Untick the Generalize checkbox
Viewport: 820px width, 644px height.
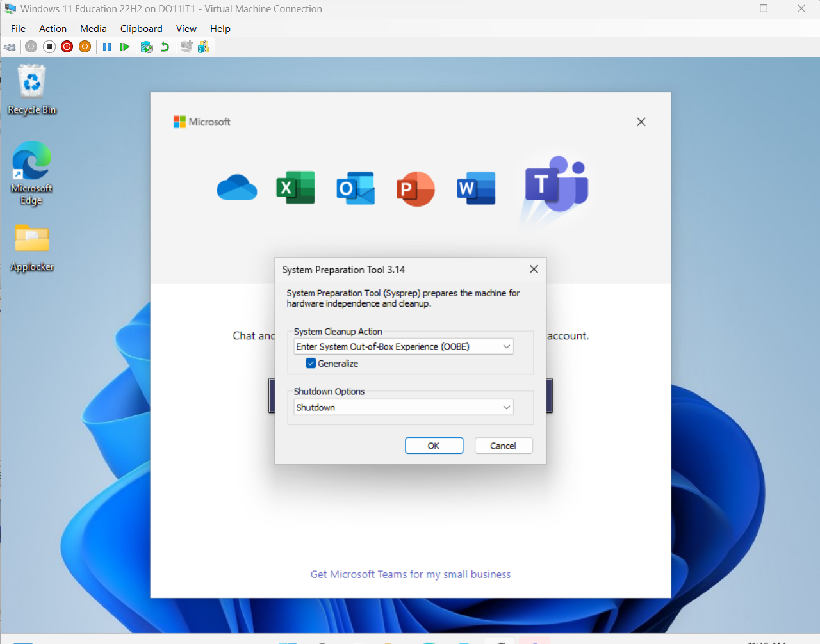(311, 364)
